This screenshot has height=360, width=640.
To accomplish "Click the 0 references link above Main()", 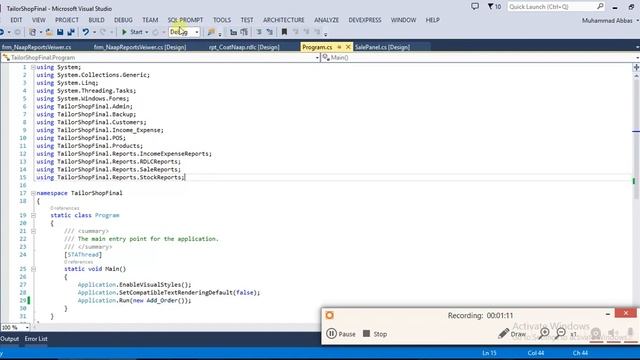I will coord(78,262).
